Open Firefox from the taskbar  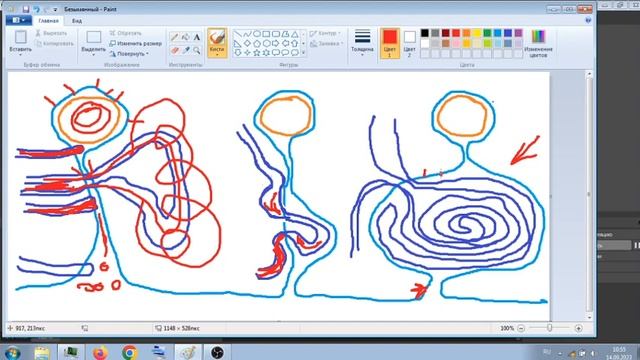tap(100, 352)
